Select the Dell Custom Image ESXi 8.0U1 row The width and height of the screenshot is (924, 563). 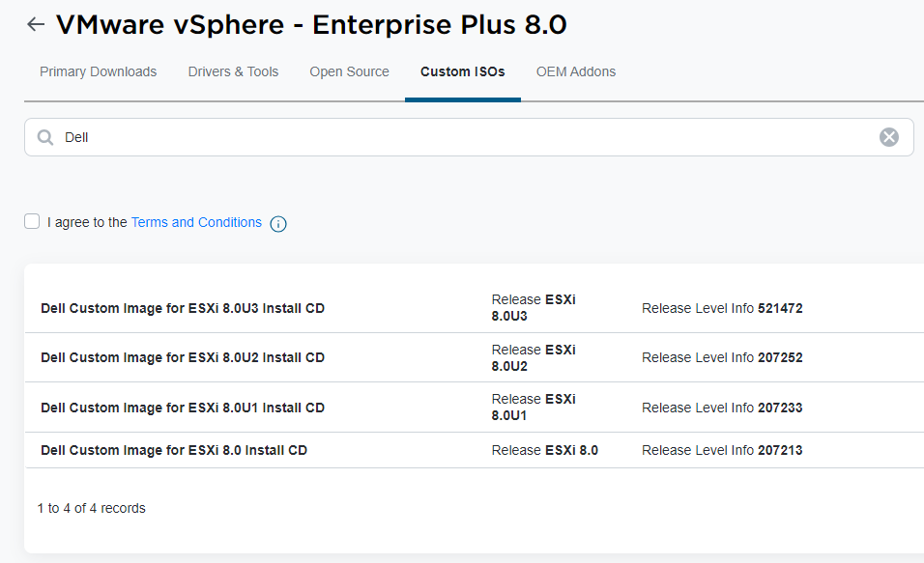183,407
